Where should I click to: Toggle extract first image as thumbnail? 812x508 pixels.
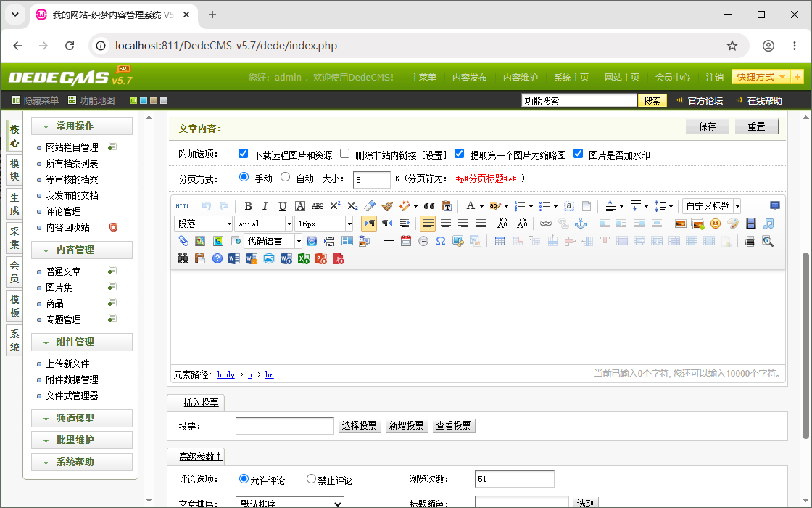[460, 153]
